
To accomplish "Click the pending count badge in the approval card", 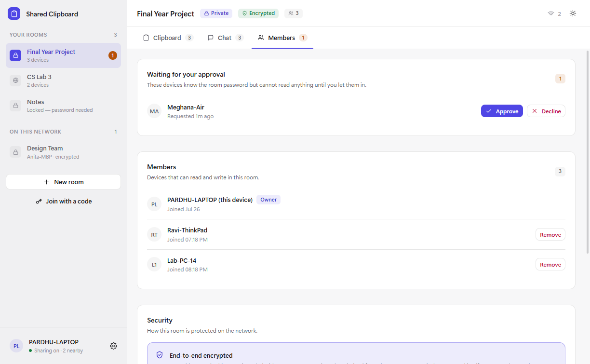I will pos(560,79).
